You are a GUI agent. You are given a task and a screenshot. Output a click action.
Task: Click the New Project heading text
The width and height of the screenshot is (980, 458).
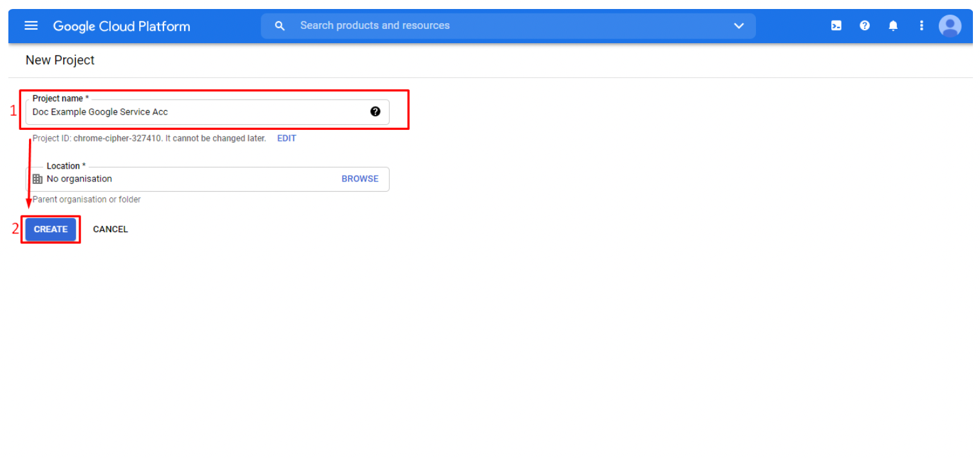pos(60,60)
